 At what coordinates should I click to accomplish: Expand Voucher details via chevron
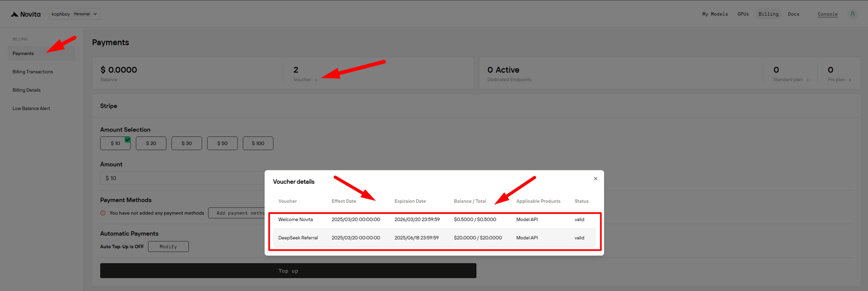coord(316,80)
